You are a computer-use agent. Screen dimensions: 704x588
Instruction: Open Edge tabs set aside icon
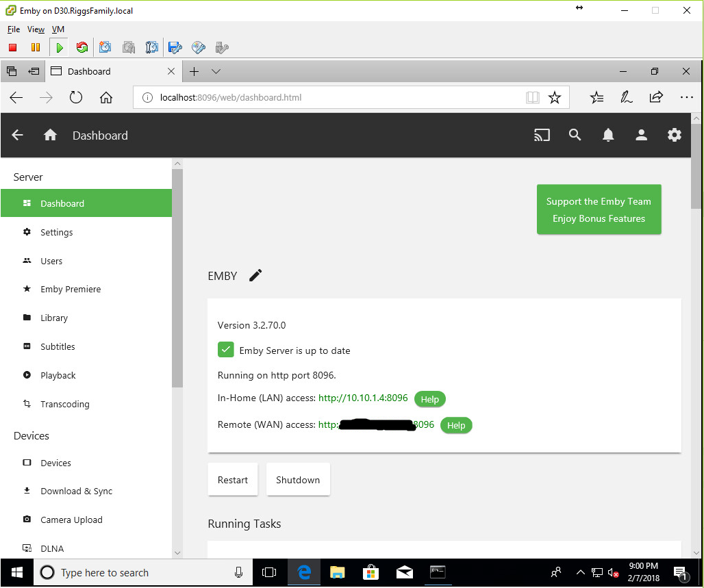click(12, 71)
